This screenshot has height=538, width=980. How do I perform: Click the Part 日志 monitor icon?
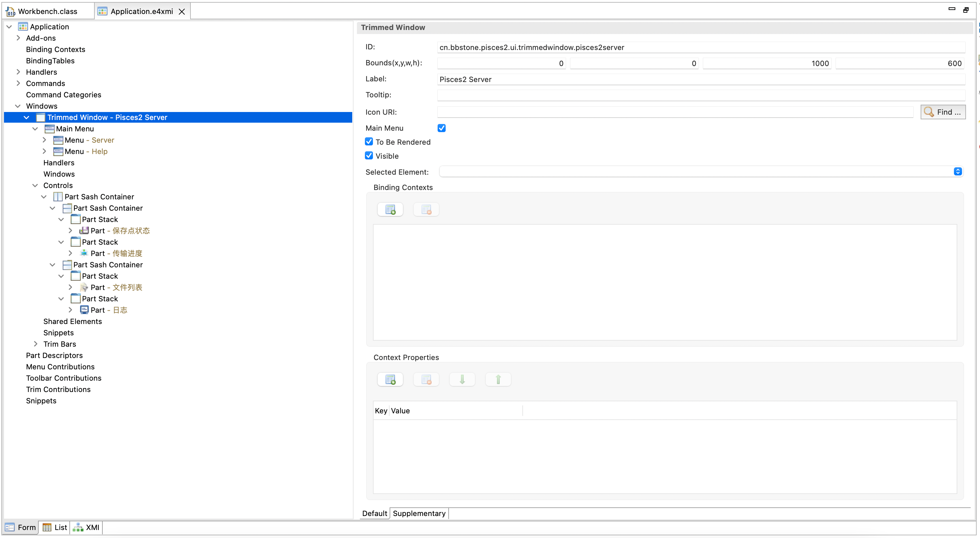pyautogui.click(x=84, y=310)
